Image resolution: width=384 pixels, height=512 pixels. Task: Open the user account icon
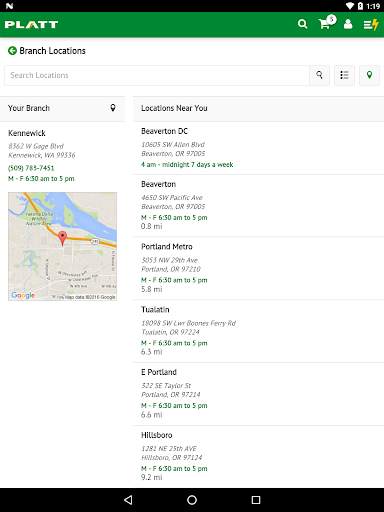[348, 24]
